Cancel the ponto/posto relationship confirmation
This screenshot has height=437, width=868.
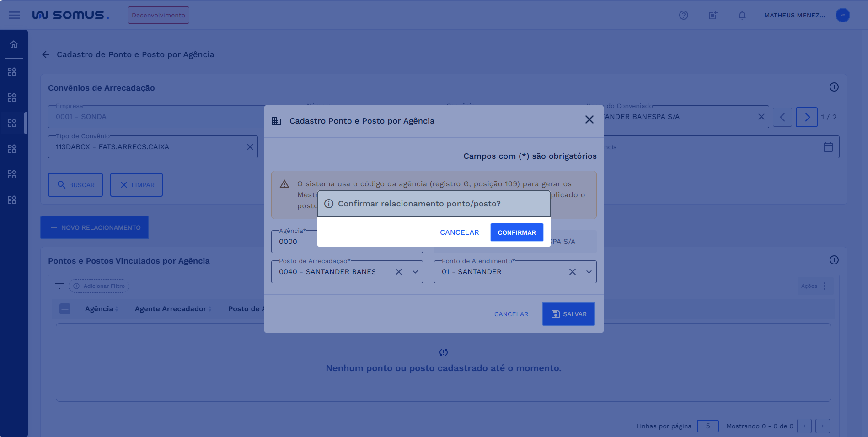[x=459, y=232]
